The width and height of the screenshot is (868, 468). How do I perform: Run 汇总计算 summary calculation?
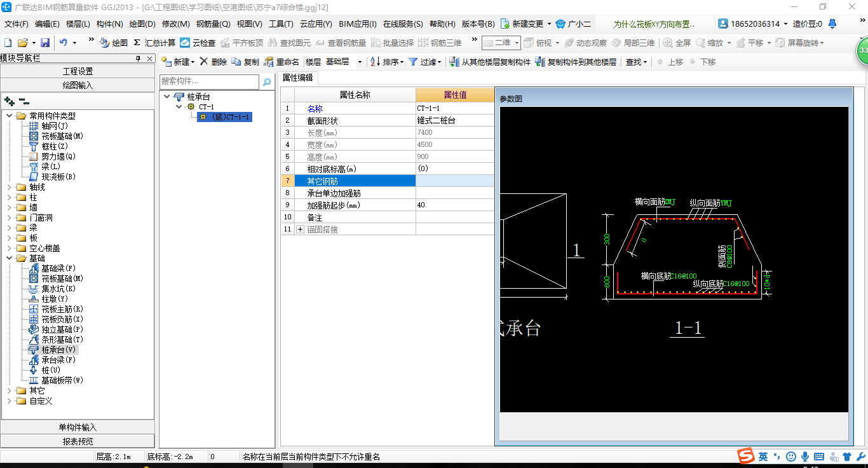click(x=154, y=43)
